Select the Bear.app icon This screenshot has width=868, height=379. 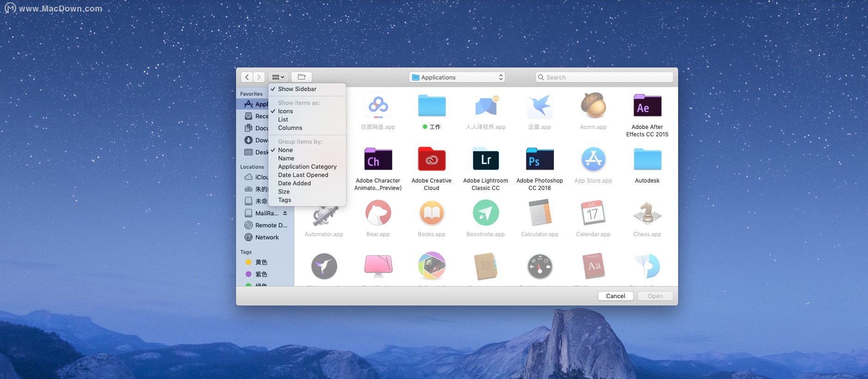tap(378, 214)
